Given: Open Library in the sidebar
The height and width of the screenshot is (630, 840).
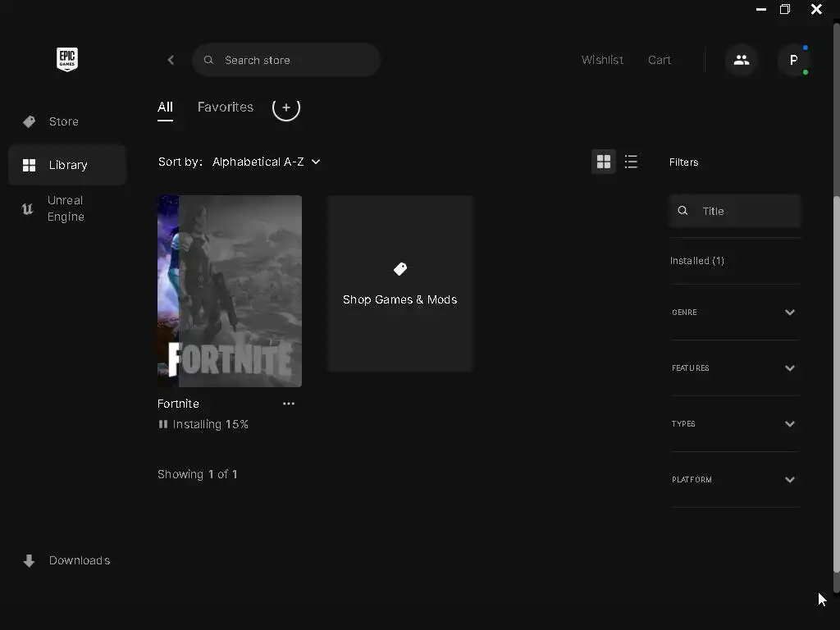Looking at the screenshot, I should pos(67,165).
